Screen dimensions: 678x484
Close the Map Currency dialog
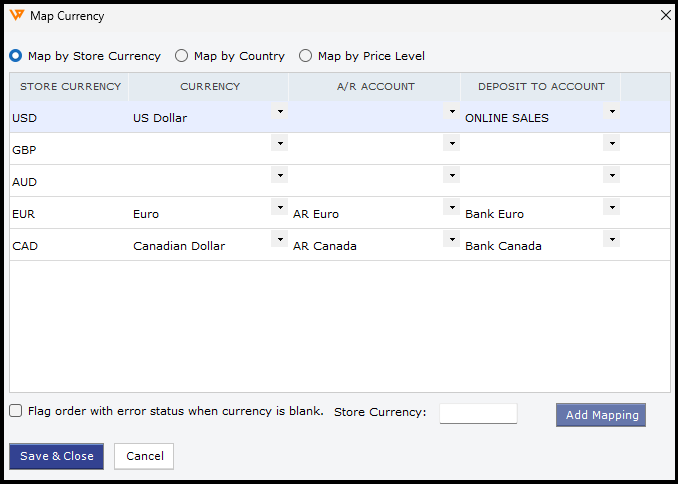click(x=666, y=15)
